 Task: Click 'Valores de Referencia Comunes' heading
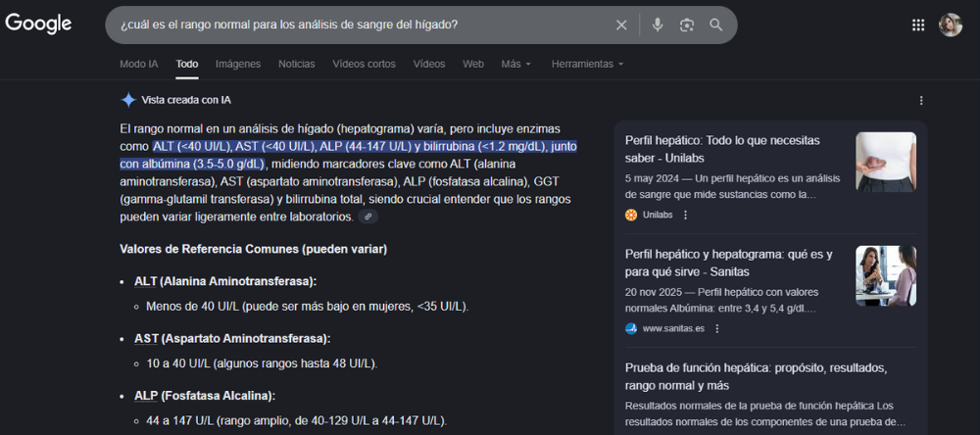253,250
